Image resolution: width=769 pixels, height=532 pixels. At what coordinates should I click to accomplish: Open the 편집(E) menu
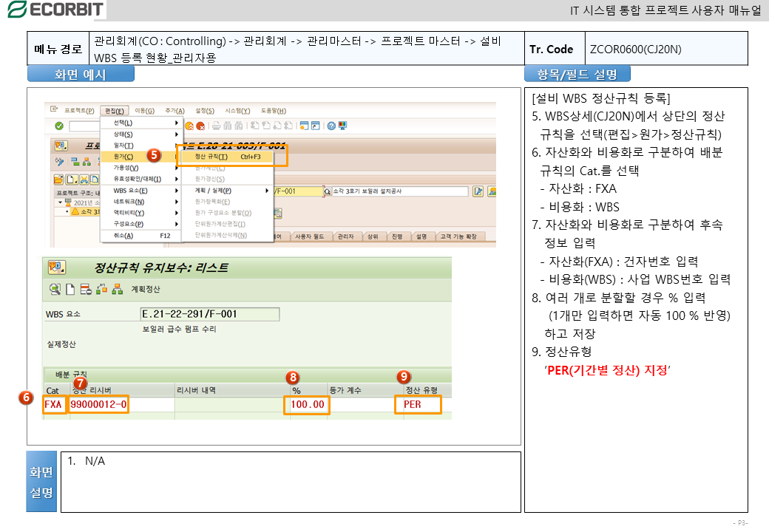115,111
